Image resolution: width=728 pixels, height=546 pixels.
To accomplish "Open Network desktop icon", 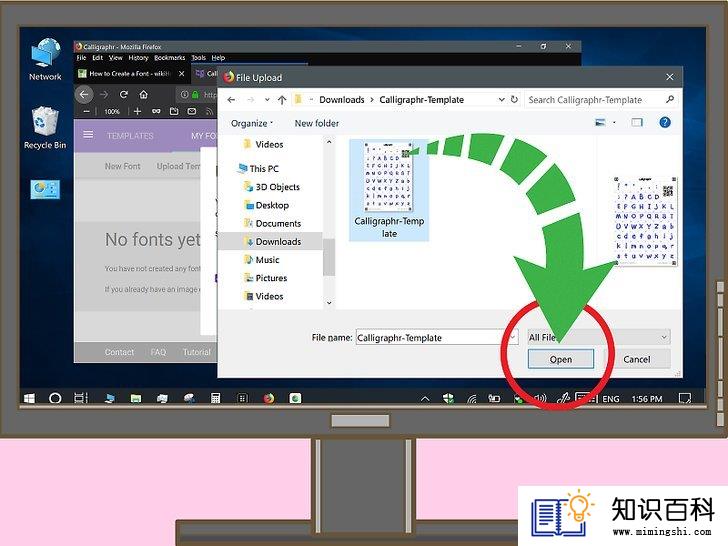I will click(45, 59).
